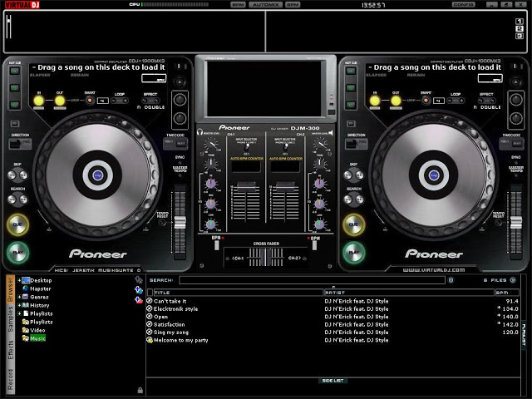532x399 pixels.
Task: Adjust CH-1 channel volume fader
Action: click(246, 187)
